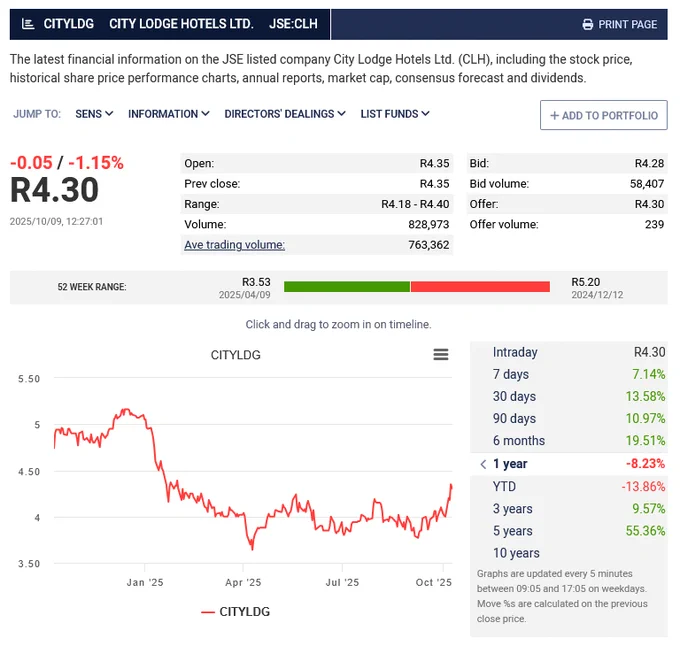Open the DIRECTORS' DEALINGS dropdown

click(x=285, y=114)
